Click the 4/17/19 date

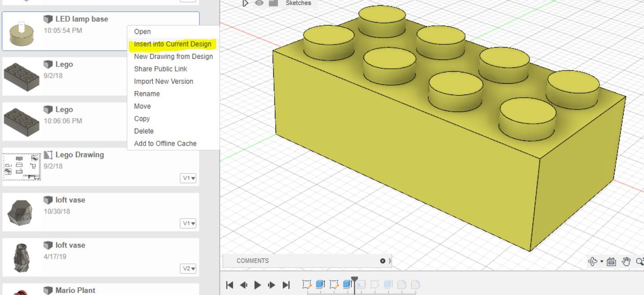pyautogui.click(x=55, y=257)
